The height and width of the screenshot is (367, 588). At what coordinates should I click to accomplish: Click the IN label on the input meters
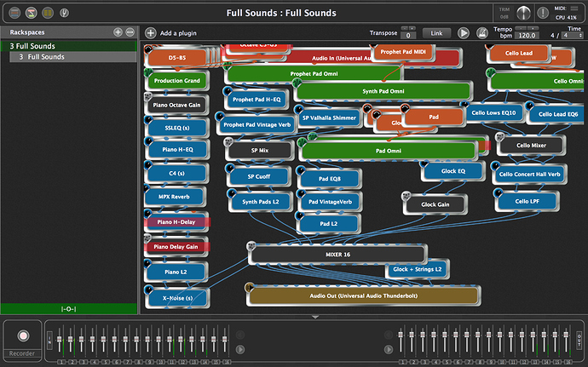click(x=50, y=341)
